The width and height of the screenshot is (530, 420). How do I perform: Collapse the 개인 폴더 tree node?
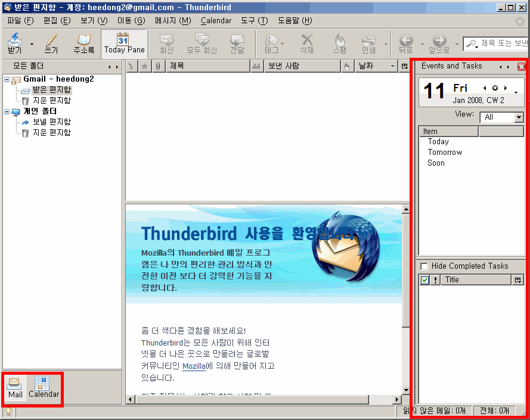pos(7,111)
